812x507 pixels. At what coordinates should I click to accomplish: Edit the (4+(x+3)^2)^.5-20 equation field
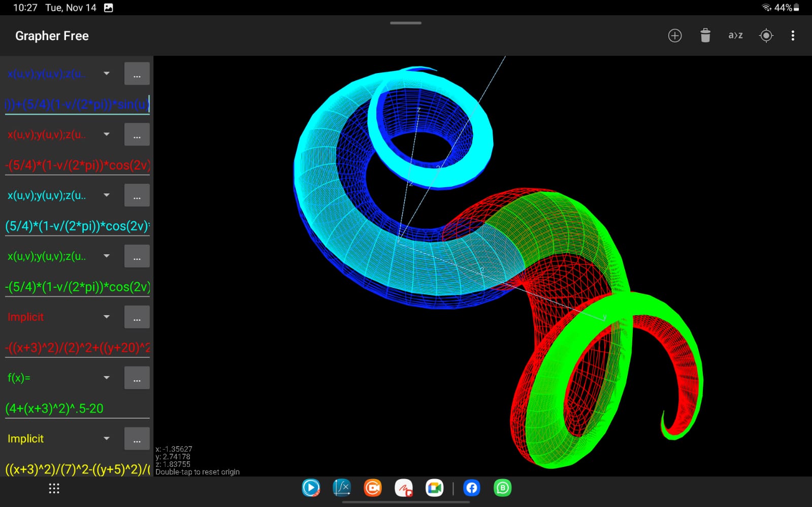(77, 409)
